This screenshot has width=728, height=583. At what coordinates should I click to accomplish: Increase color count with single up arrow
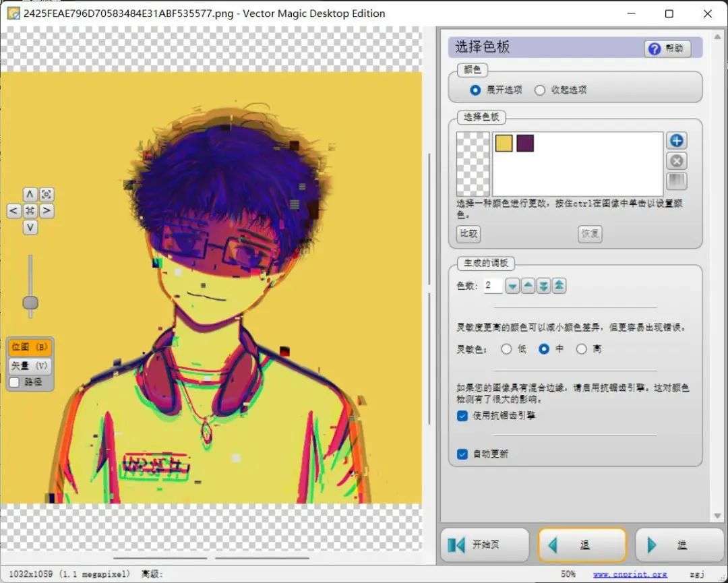coord(528,286)
